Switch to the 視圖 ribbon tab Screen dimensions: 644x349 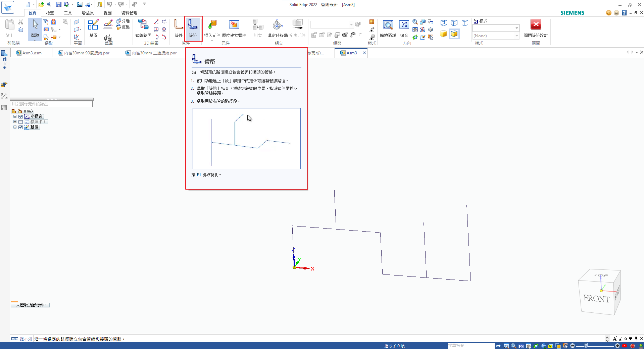pos(107,13)
